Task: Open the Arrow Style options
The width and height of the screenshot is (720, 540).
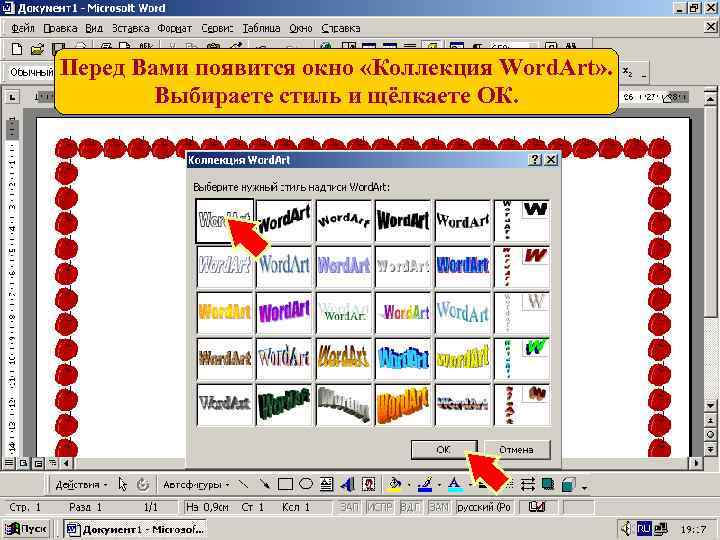Action: (x=528, y=484)
